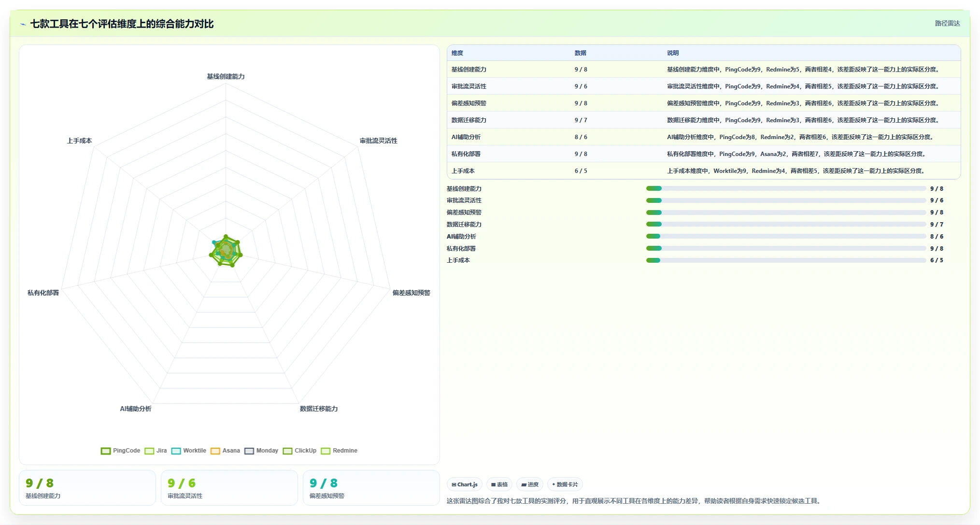Click the 私有化部署 label in progress list
The image size is (980, 525).
pyautogui.click(x=461, y=249)
